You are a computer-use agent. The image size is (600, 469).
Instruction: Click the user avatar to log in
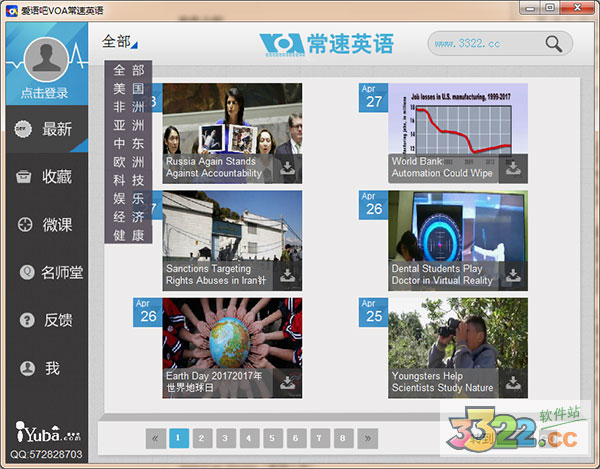(x=46, y=59)
